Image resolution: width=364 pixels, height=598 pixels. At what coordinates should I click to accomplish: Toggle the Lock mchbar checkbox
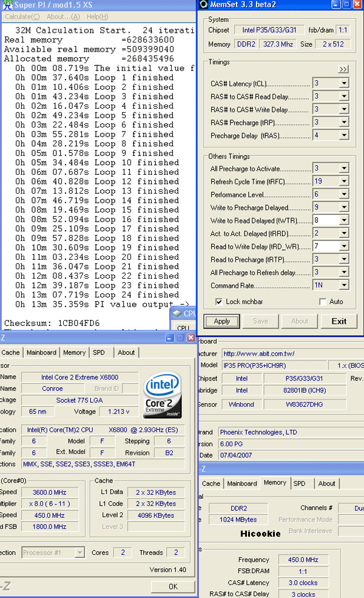[x=219, y=302]
